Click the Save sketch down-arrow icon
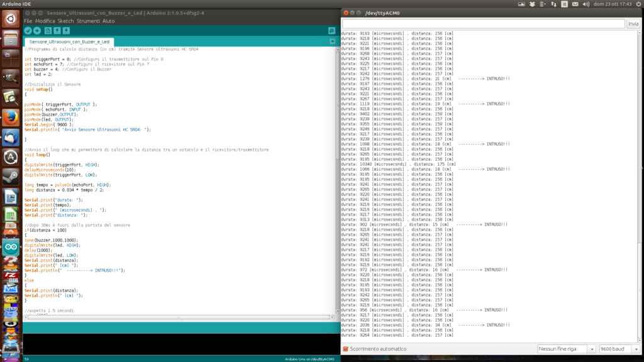 66,31
